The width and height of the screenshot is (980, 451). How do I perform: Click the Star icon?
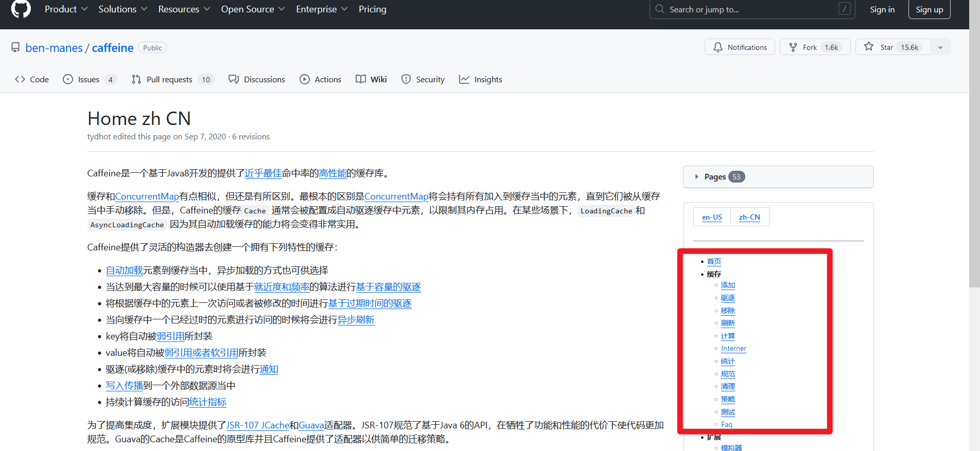click(869, 47)
